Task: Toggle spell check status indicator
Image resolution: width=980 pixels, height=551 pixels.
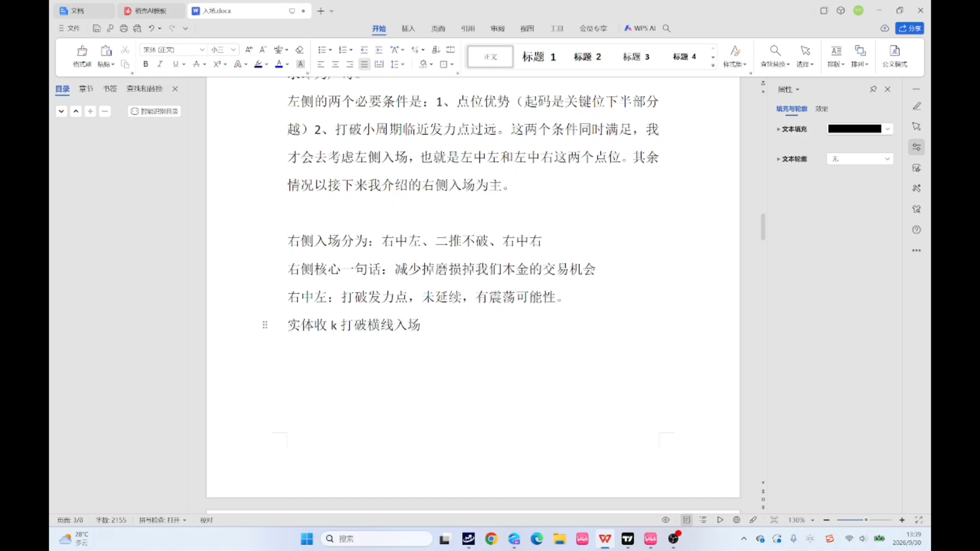Action: 162,520
